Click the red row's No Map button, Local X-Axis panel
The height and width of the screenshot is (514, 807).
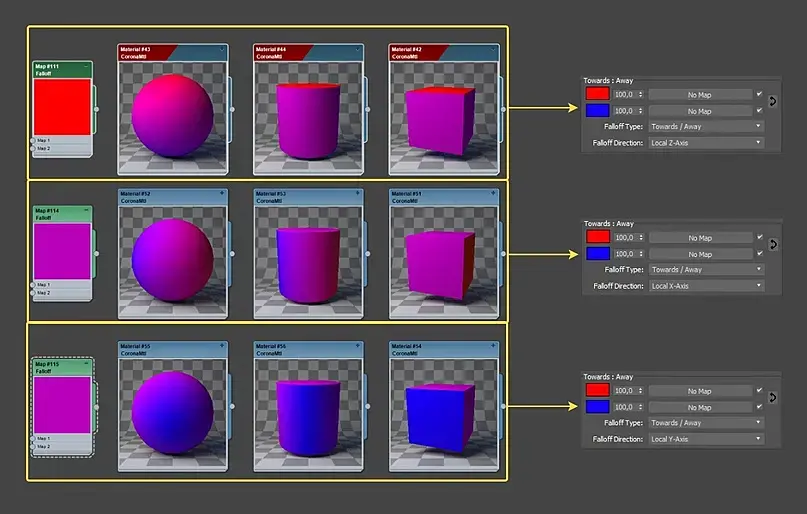click(x=700, y=238)
